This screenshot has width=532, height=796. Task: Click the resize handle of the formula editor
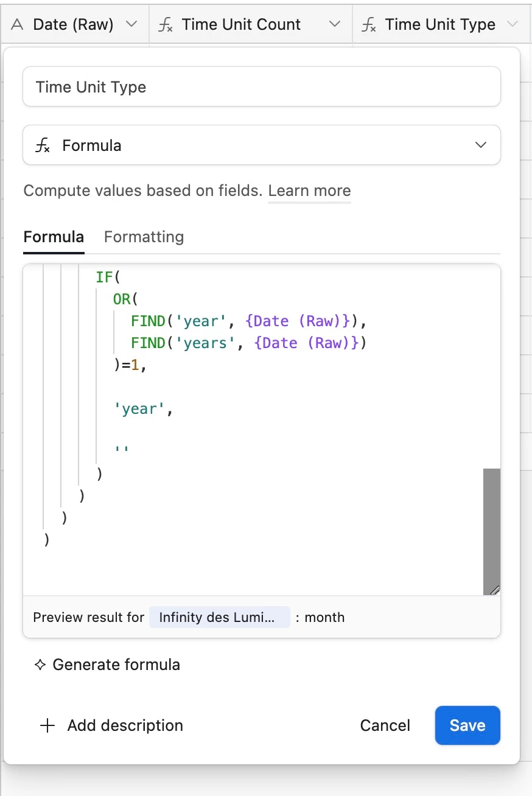point(495,590)
